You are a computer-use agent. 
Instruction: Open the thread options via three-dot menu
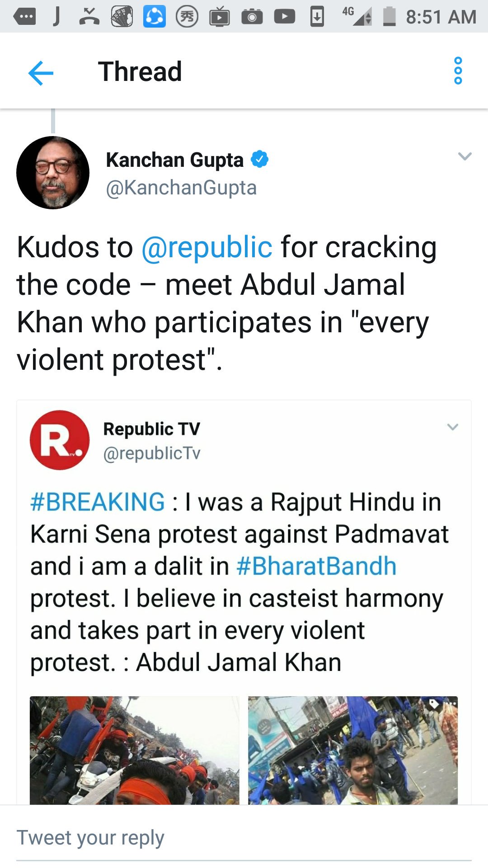click(458, 71)
